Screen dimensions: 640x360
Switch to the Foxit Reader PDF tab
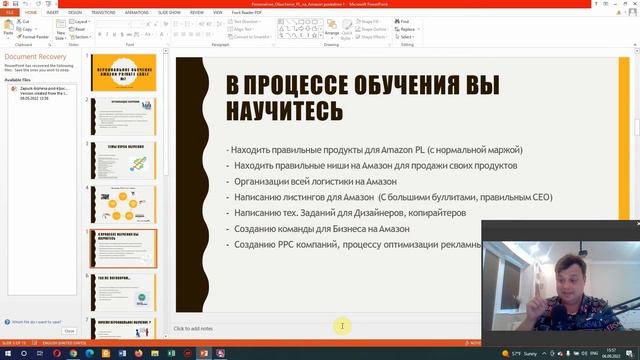247,13
